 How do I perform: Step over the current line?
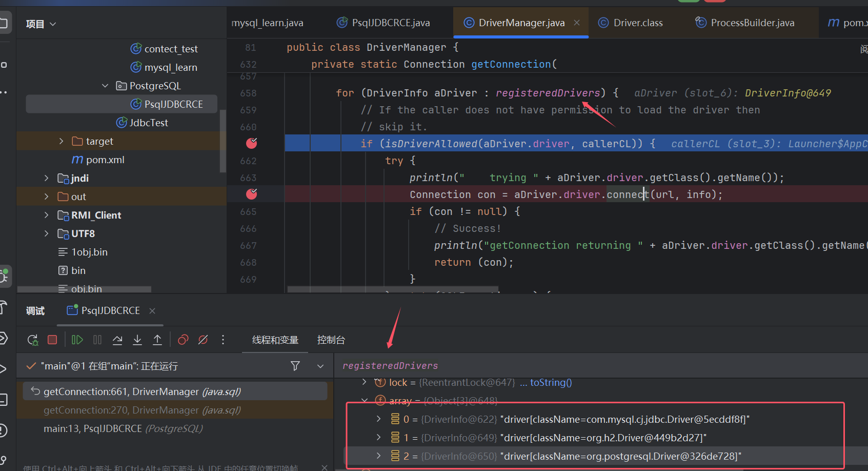point(117,340)
